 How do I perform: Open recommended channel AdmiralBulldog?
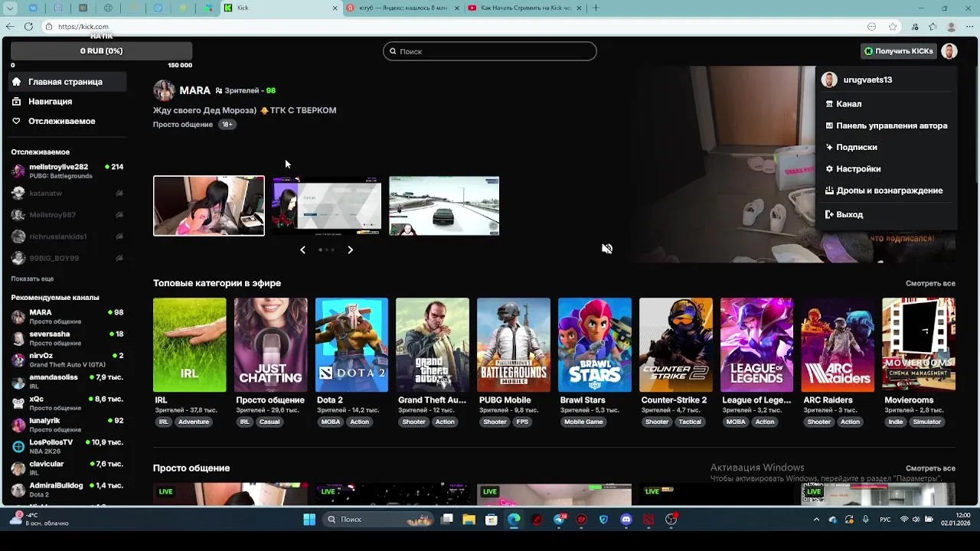tap(67, 490)
